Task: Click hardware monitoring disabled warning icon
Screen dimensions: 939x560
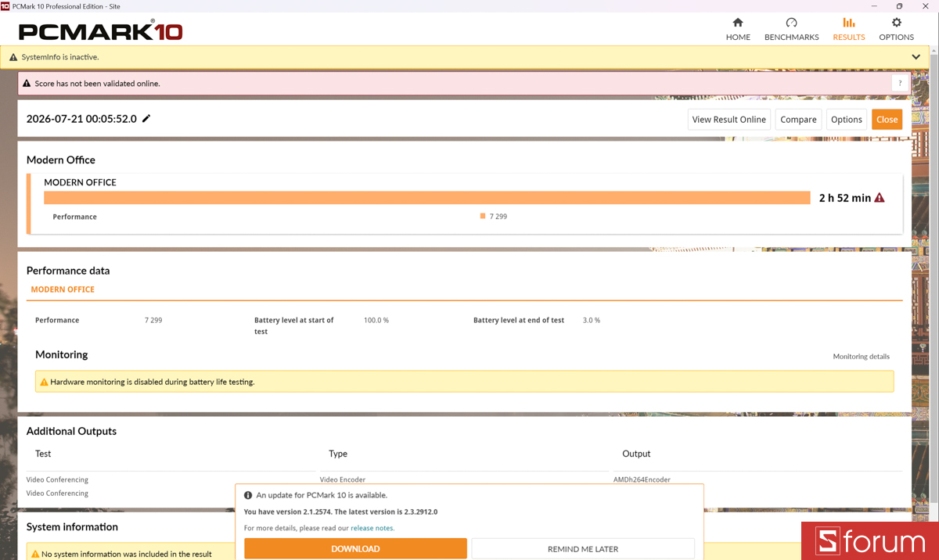Action: click(44, 382)
